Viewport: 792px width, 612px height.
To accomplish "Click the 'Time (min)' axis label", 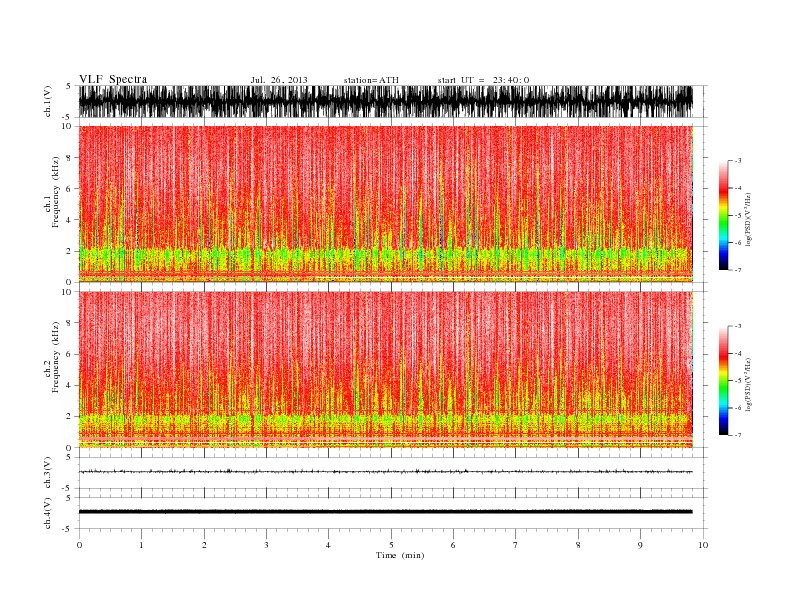I will click(x=400, y=555).
